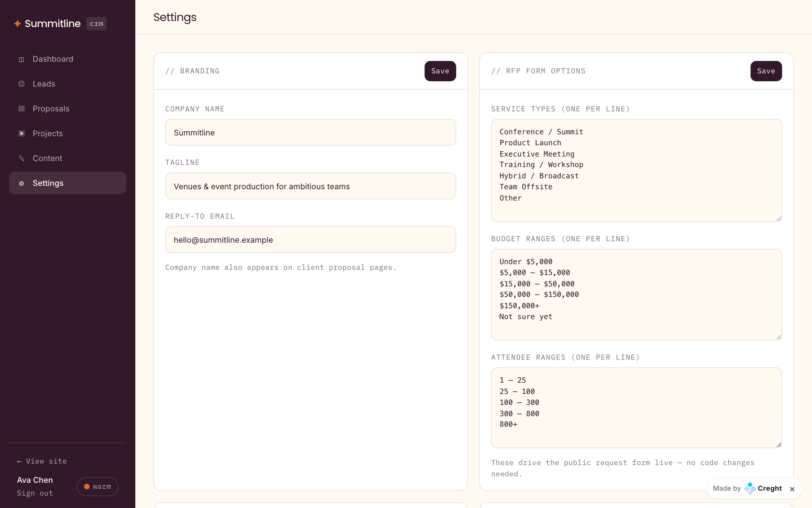Click the "Executive Meeting" line
The width and height of the screenshot is (812, 508).
(537, 154)
